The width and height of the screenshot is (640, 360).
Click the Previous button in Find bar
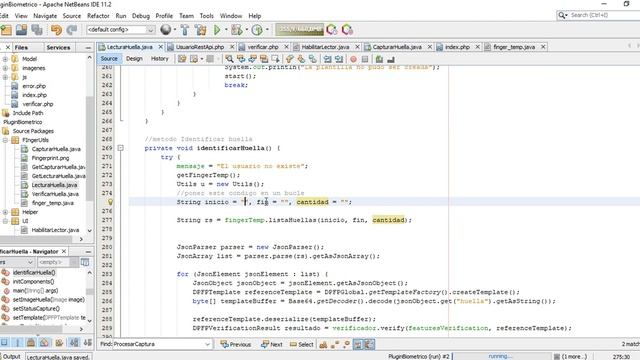[236, 344]
